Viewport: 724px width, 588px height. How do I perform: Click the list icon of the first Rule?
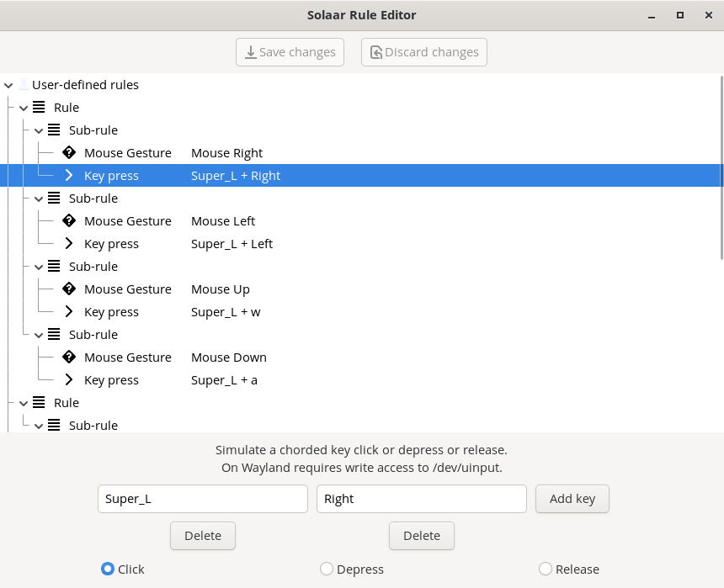coord(39,108)
